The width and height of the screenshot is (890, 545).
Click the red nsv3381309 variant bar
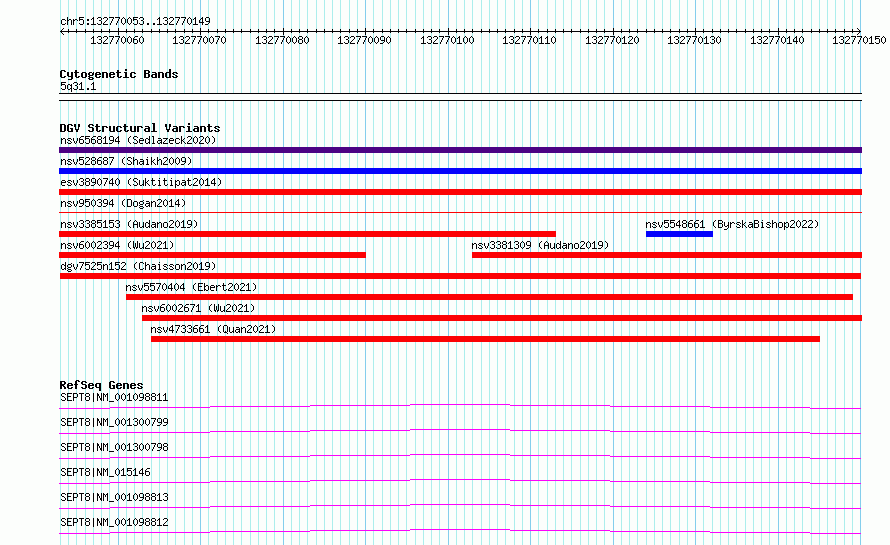coord(667,255)
